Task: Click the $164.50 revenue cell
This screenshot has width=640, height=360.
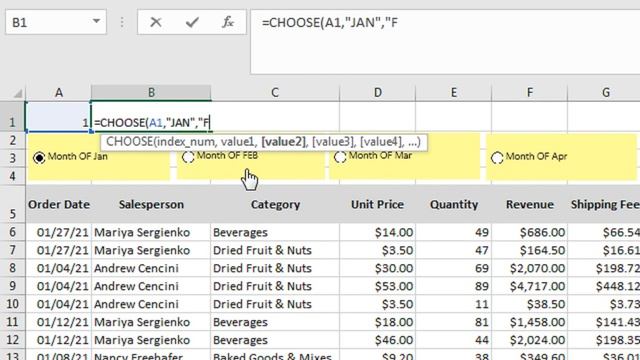Action: pos(529,250)
